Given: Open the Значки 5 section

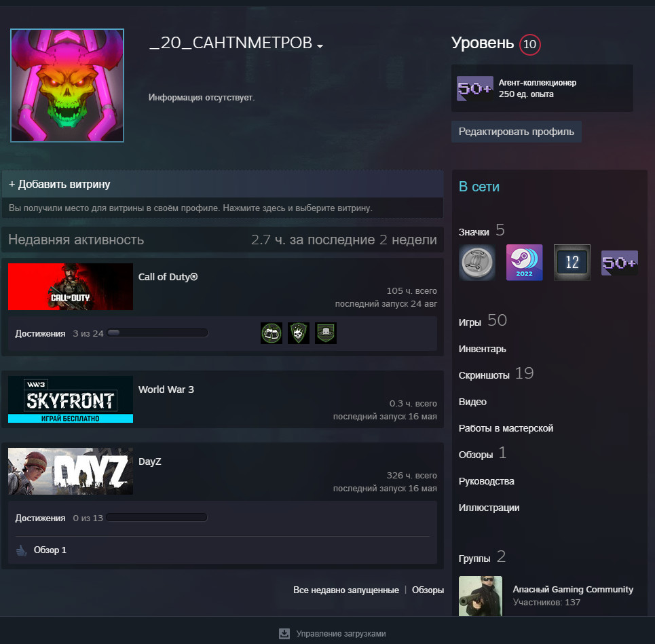Looking at the screenshot, I should tap(482, 231).
